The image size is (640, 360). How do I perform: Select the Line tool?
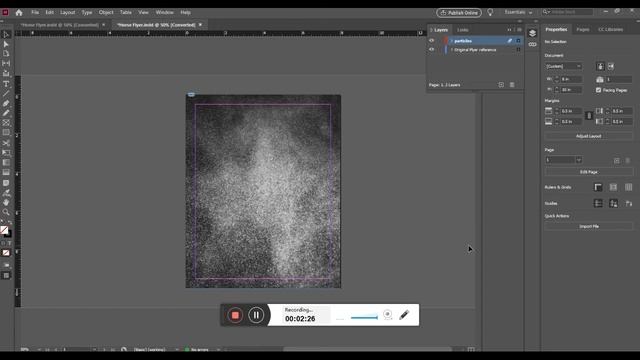coord(6,93)
